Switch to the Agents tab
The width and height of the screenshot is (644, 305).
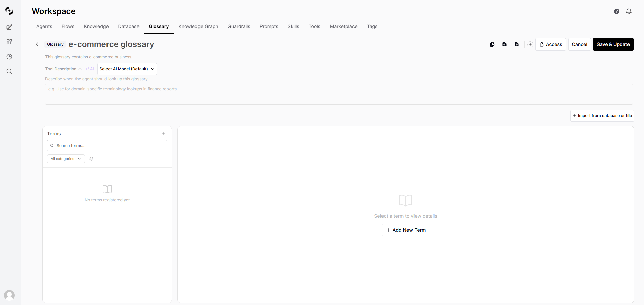[x=44, y=26]
